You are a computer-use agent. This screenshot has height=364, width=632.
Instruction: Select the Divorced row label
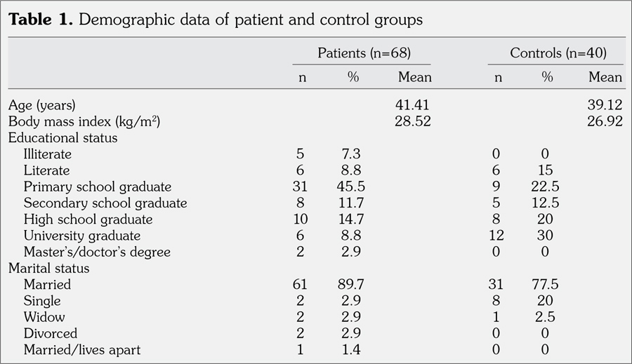(x=51, y=333)
